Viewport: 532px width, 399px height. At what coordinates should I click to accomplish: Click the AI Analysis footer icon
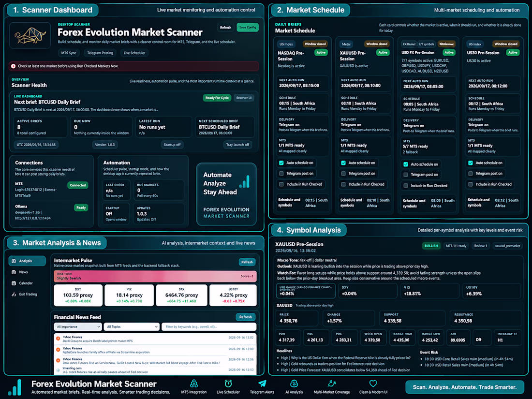(294, 384)
